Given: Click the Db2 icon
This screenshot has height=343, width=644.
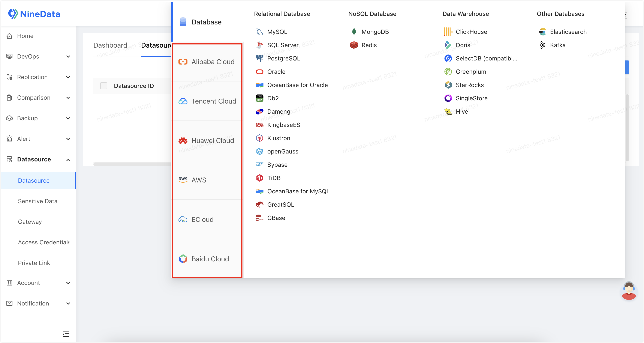Looking at the screenshot, I should pos(259,98).
